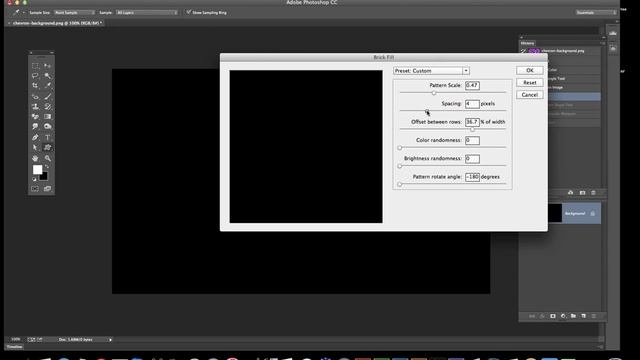Screen dimensions: 640x360
Task: Click the Spacing slider handle
Action: pos(427,111)
